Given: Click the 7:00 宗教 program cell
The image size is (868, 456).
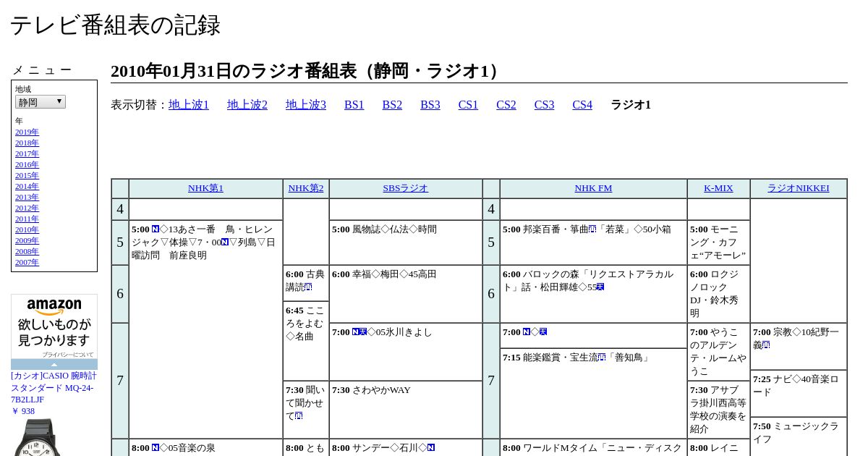Looking at the screenshot, I should point(799,346).
